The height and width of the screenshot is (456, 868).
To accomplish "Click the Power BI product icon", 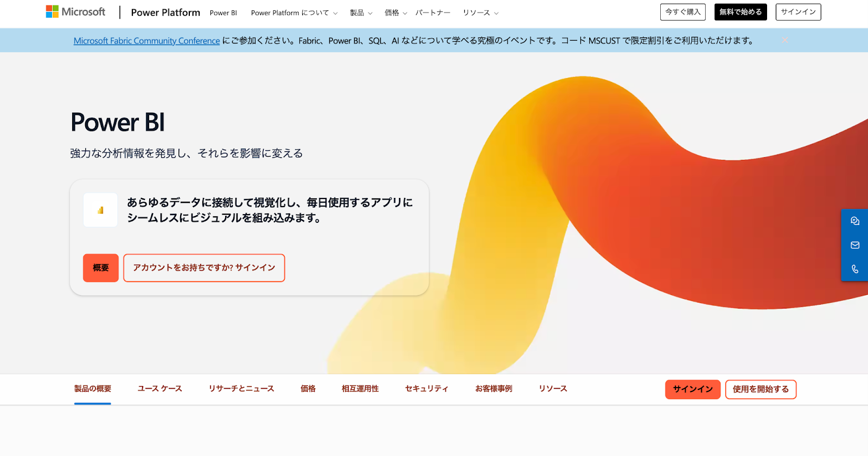I will (x=100, y=210).
